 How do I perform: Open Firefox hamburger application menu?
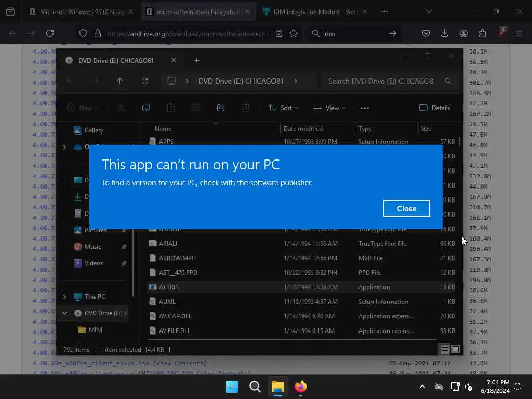point(520,33)
